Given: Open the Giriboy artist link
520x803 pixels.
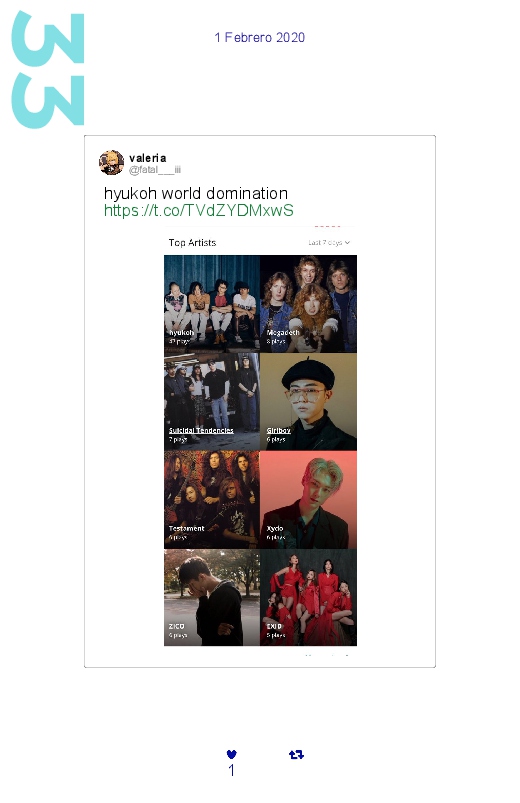Looking at the screenshot, I should click(x=279, y=430).
